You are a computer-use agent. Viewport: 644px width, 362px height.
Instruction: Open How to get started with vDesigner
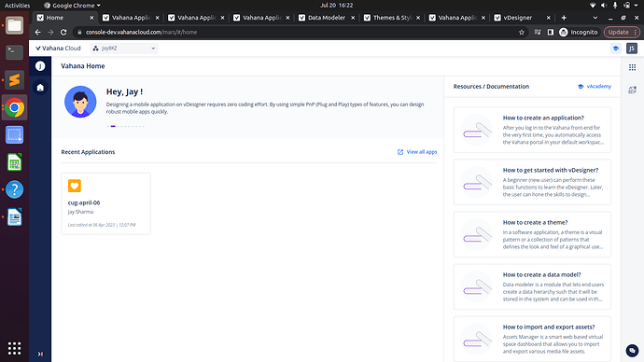tap(532, 182)
